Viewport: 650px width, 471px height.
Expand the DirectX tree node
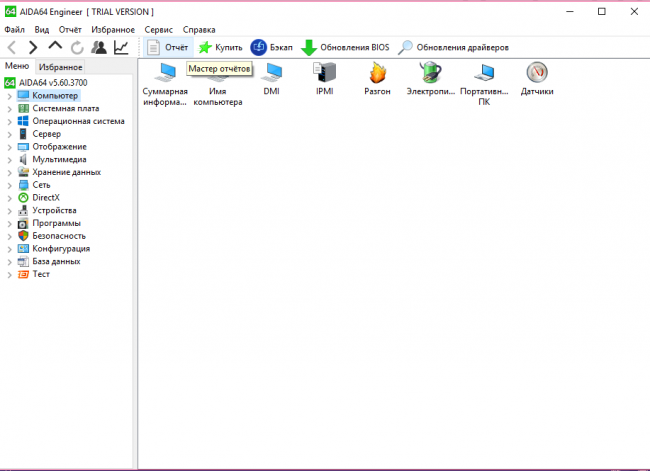pyautogui.click(x=9, y=197)
